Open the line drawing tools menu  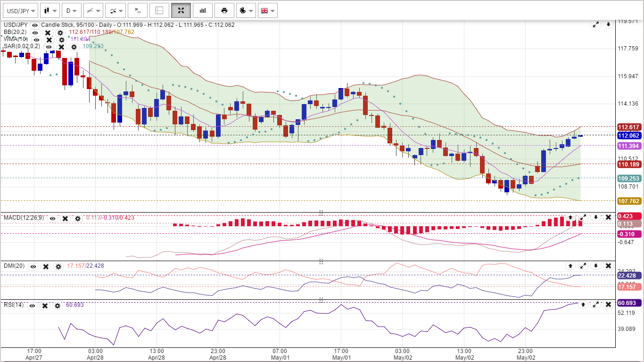coord(93,10)
